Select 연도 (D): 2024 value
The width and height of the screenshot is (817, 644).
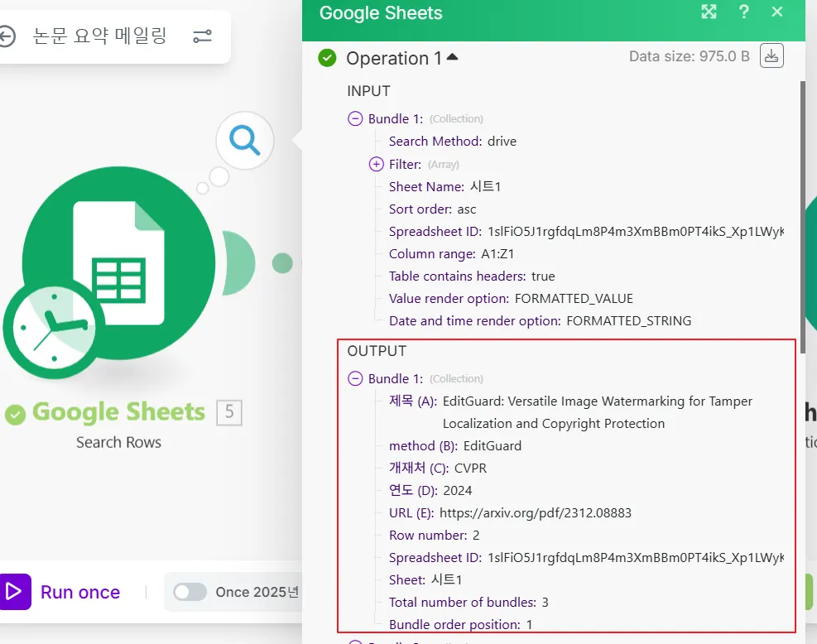(x=458, y=491)
